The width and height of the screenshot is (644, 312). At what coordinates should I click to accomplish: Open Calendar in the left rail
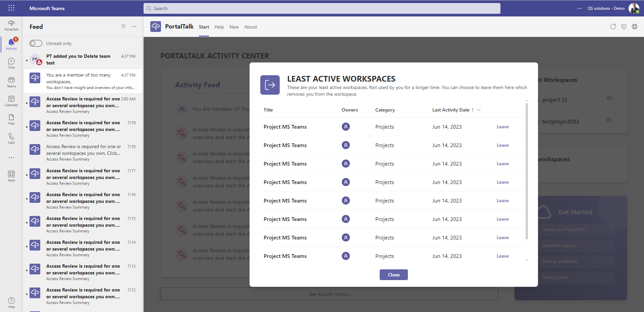point(11,101)
